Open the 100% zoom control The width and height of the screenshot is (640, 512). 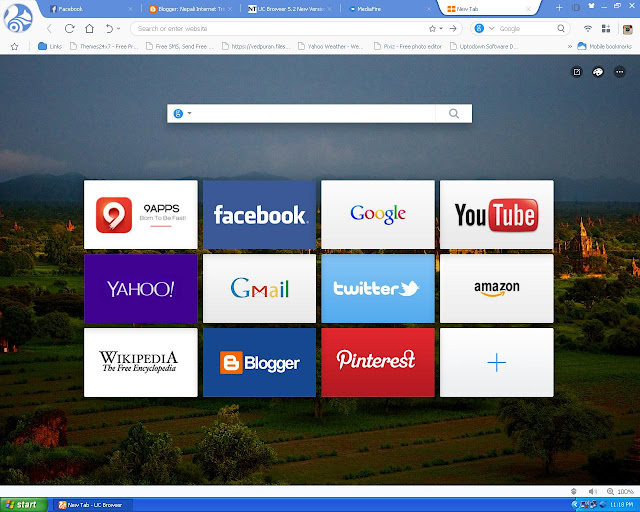tap(620, 491)
